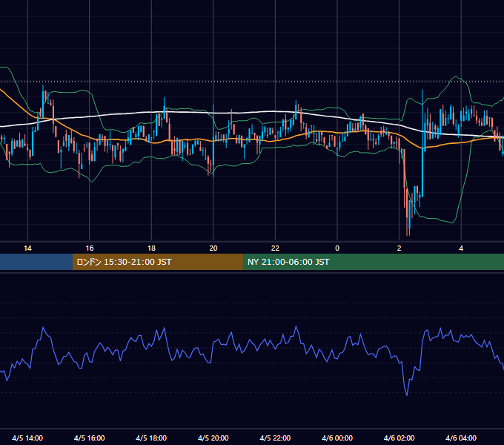This screenshot has height=445, width=504.
Task: Click the 4/5 20:00 label on oscillator axis
Action: point(213,438)
